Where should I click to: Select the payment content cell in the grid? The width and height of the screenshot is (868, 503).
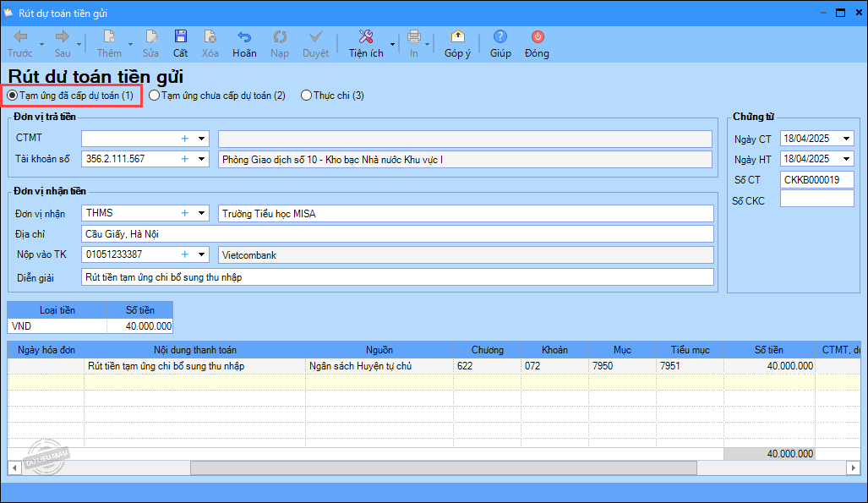195,366
